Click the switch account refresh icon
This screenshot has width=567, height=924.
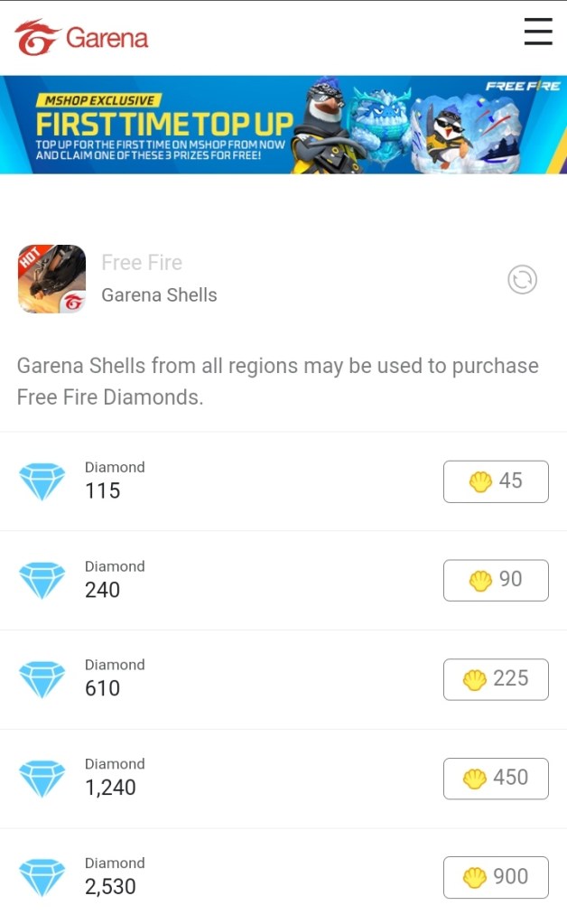pos(522,280)
